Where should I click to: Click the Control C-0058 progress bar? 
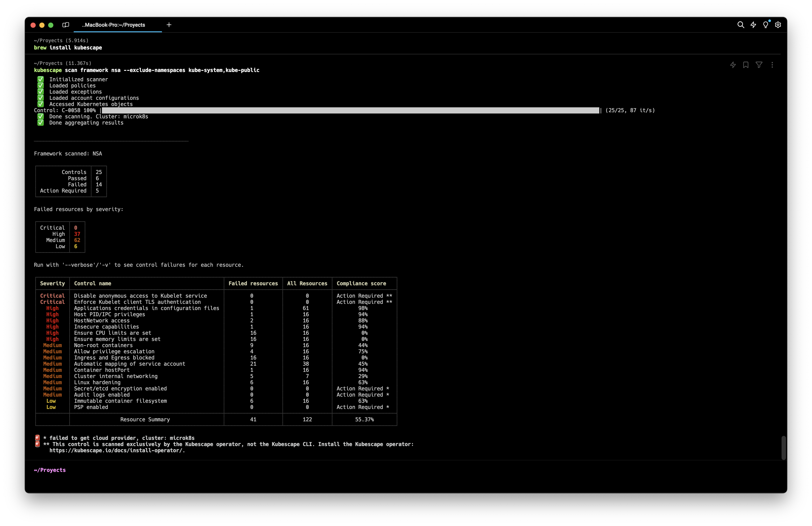tap(350, 111)
